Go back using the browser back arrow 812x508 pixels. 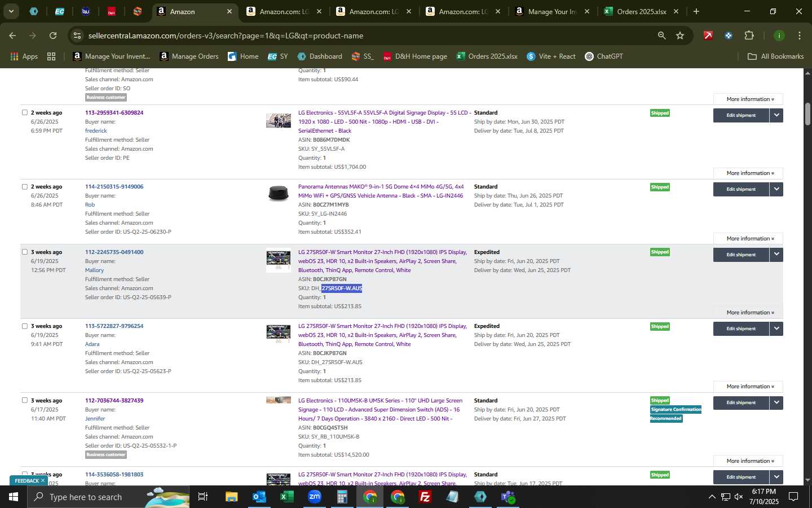click(x=13, y=36)
